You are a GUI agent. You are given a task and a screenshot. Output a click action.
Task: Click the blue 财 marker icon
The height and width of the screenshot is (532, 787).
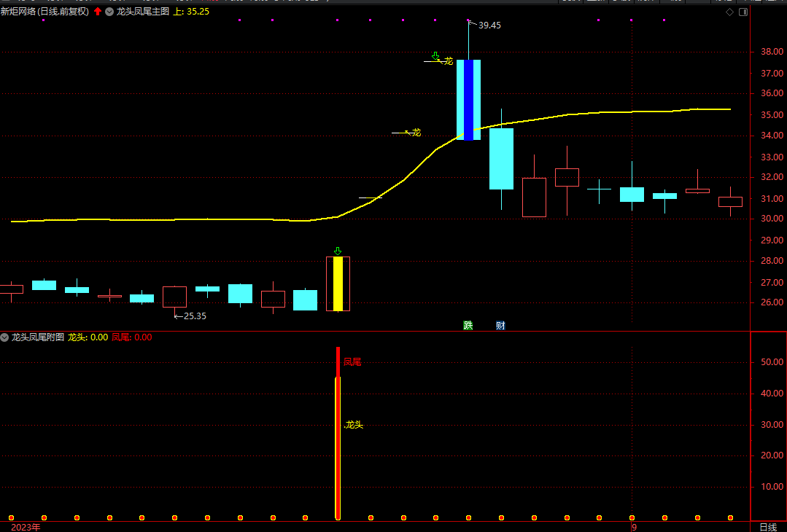(x=500, y=325)
